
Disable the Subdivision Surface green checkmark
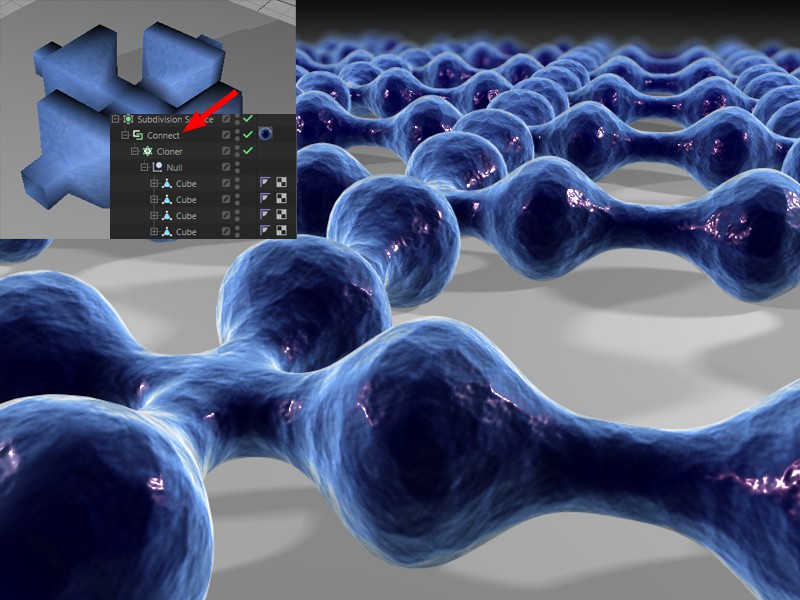point(248,118)
